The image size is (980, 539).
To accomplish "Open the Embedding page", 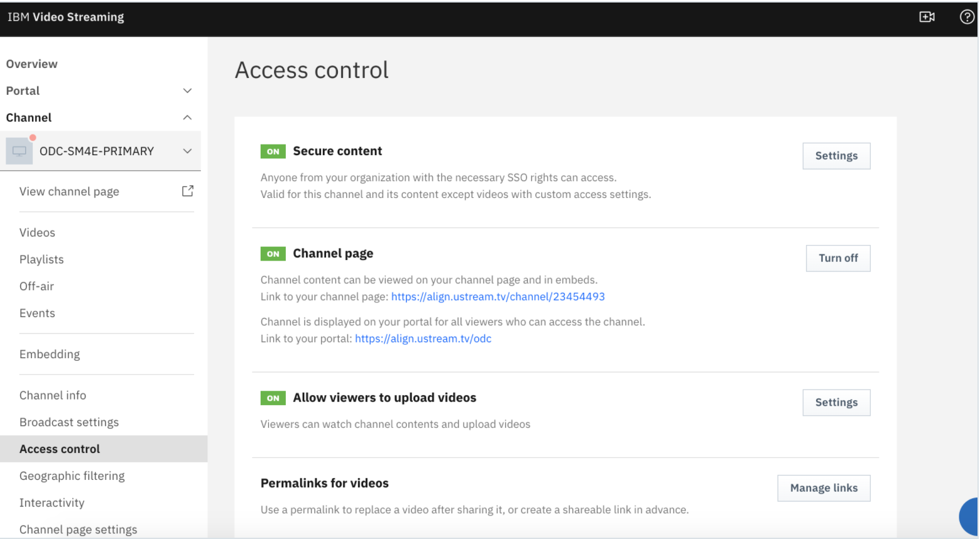I will [x=50, y=354].
